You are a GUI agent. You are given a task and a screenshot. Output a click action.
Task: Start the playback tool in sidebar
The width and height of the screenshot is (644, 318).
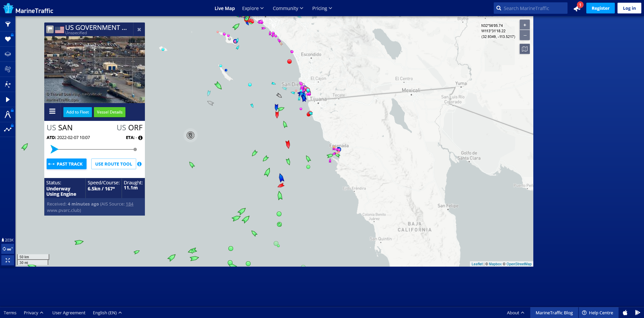tap(8, 99)
